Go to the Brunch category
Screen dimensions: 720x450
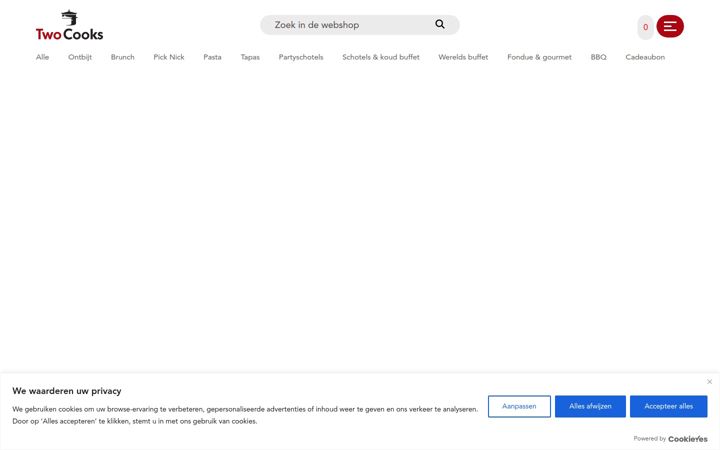coord(123,57)
